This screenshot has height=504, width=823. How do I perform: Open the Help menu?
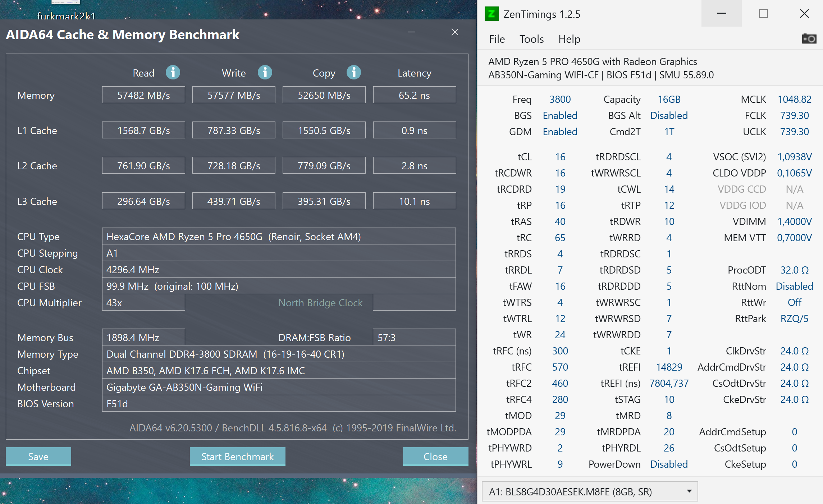pyautogui.click(x=569, y=39)
